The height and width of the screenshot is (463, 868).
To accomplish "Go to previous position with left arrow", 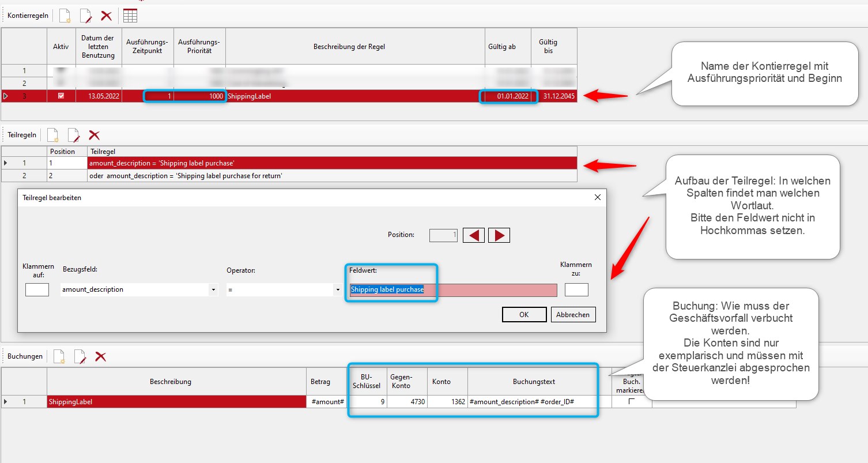I will pyautogui.click(x=474, y=235).
